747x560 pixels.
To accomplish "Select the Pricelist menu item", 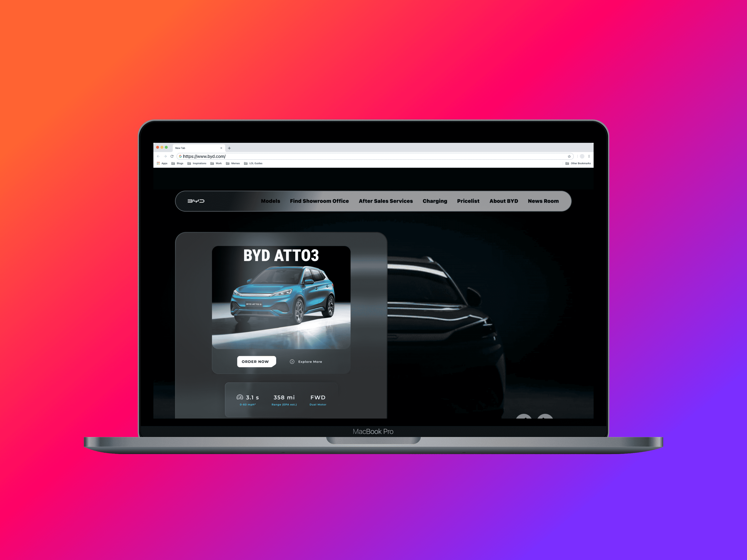I will click(x=468, y=201).
